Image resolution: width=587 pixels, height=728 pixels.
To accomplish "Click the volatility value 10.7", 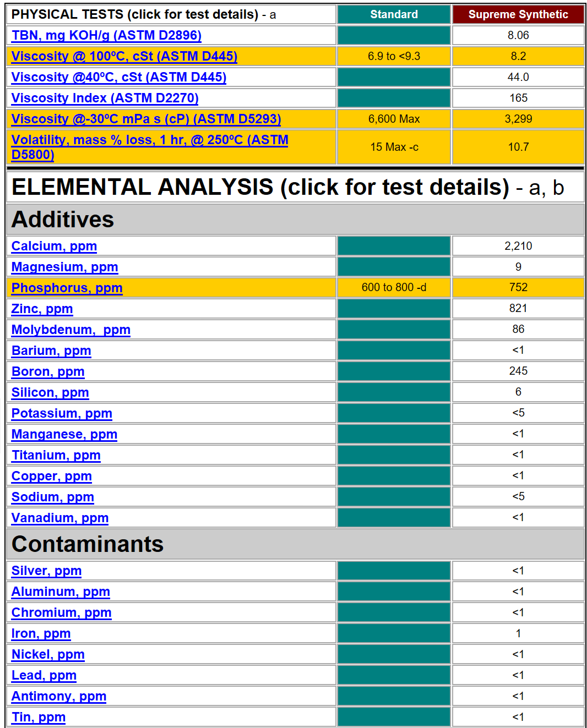I will tap(518, 147).
